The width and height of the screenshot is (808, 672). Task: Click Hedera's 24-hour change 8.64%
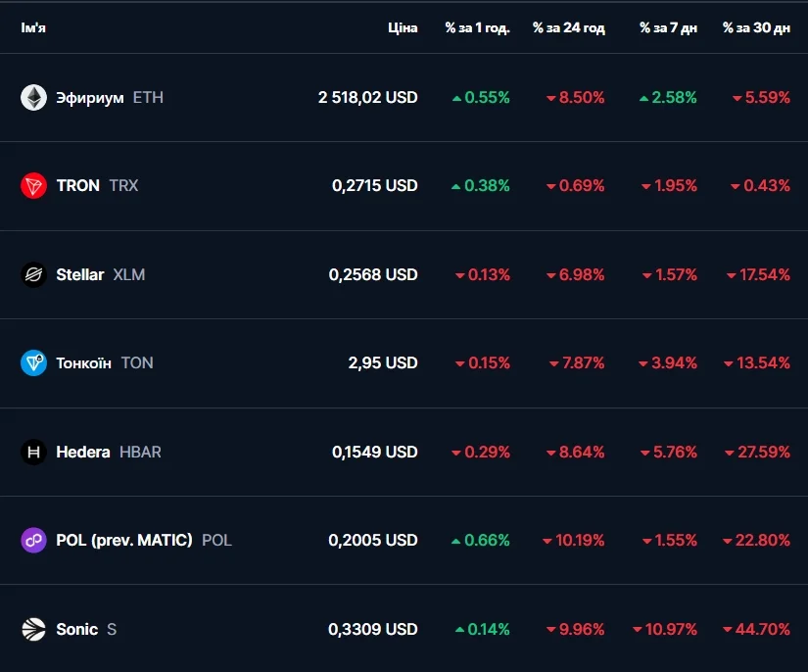(x=576, y=452)
